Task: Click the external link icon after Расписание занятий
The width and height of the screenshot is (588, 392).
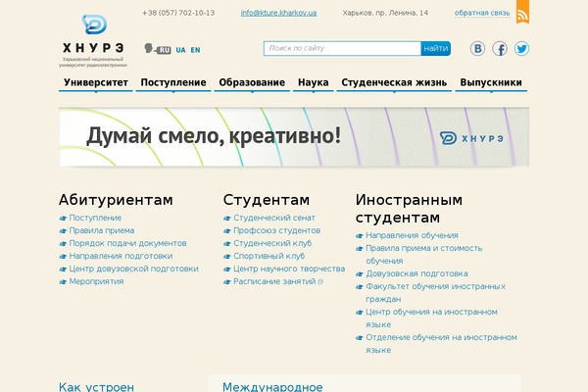Action: tap(320, 281)
